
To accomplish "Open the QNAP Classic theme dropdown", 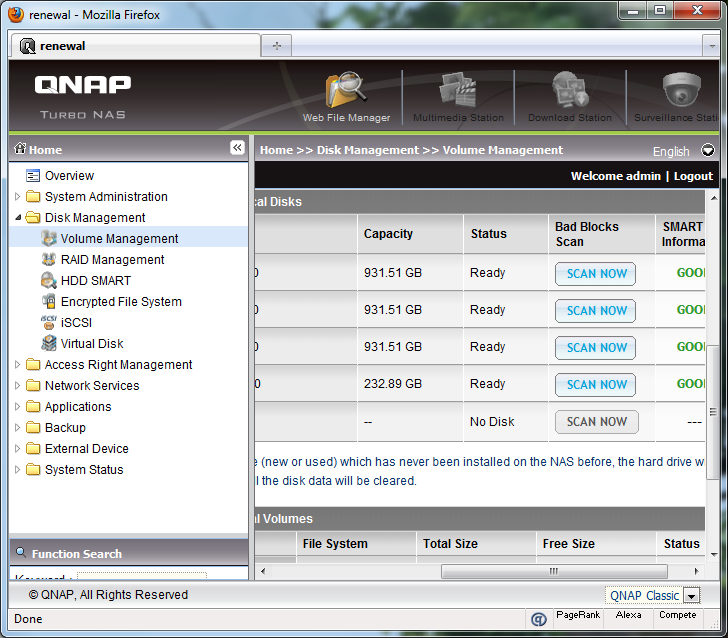I will coord(692,596).
